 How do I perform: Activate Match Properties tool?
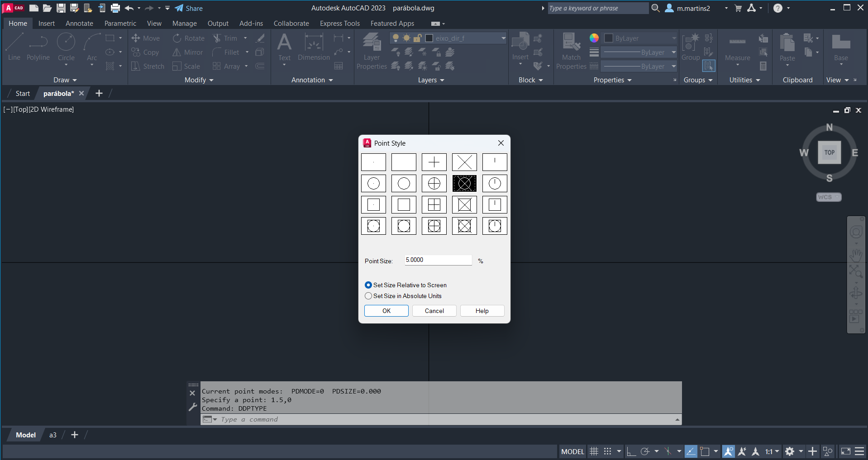pos(571,51)
